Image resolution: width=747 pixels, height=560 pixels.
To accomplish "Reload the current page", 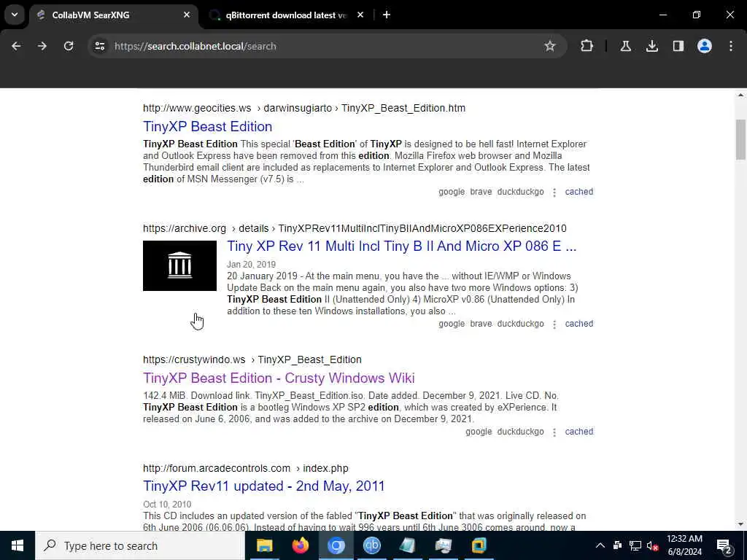I will [x=69, y=46].
